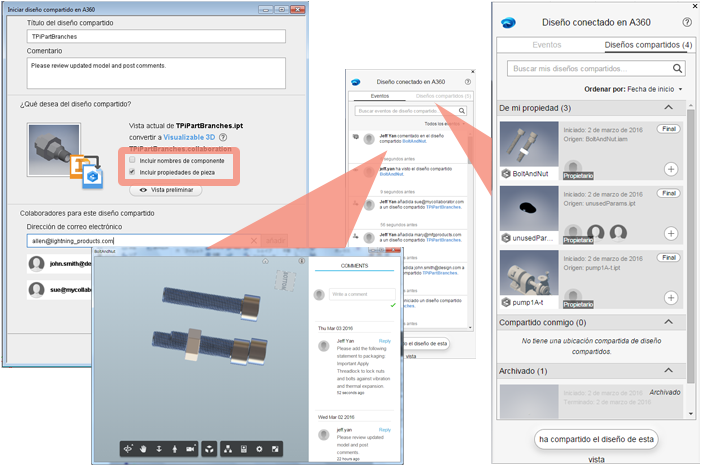Viewport: 701px width, 467px height.
Task: Collapse the De mi propiedad section
Action: 668,107
